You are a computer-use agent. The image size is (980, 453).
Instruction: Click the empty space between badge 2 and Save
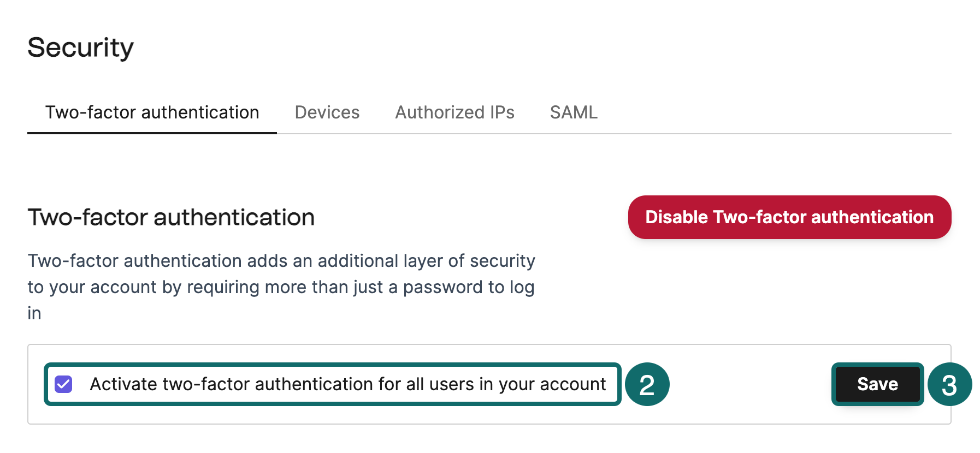click(x=749, y=384)
